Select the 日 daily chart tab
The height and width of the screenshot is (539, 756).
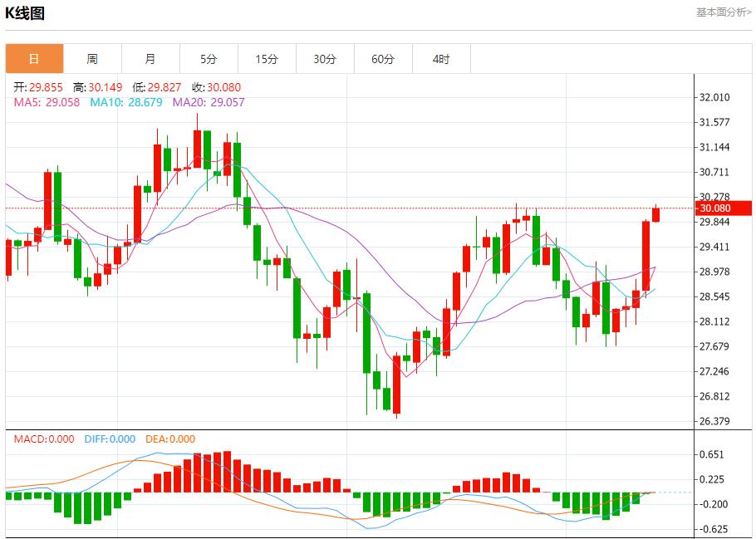(34, 59)
